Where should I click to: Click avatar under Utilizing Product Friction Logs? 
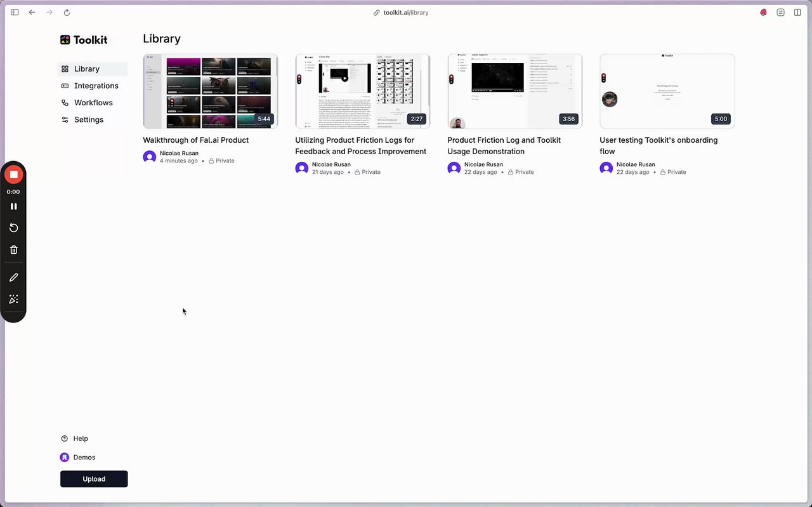tap(302, 168)
